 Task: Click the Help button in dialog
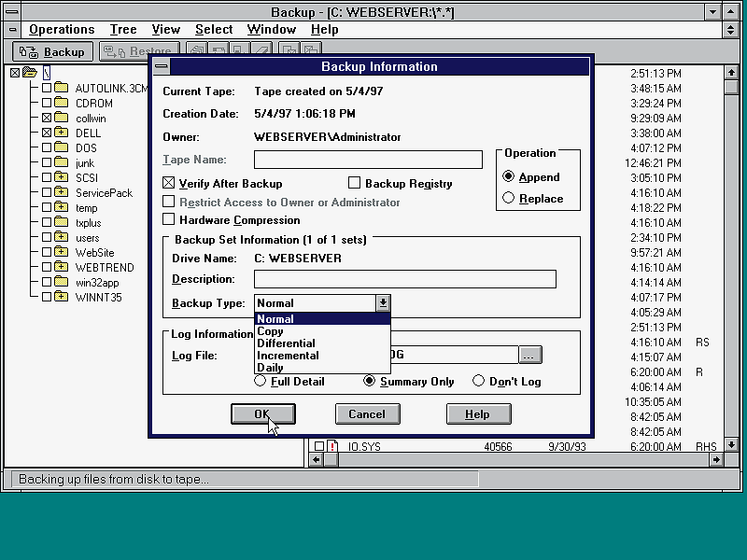[478, 414]
